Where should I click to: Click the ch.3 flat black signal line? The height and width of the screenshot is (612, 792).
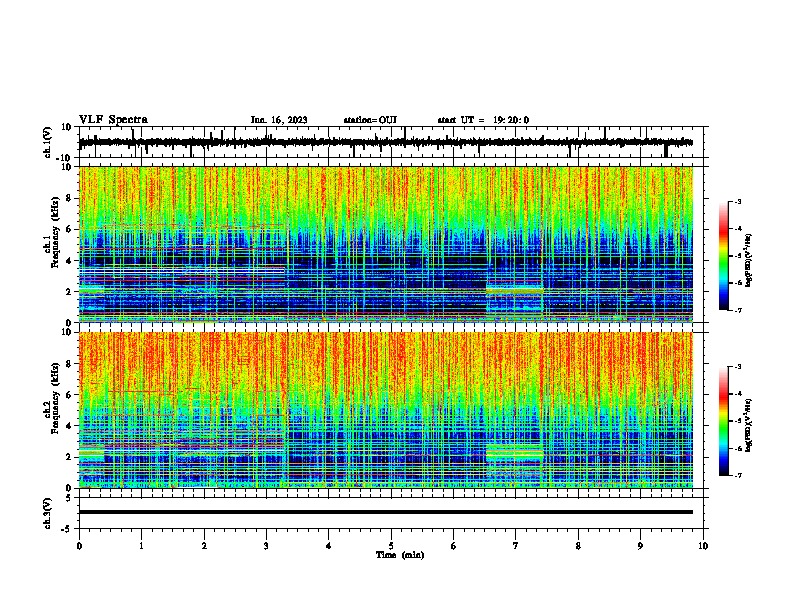tap(386, 512)
